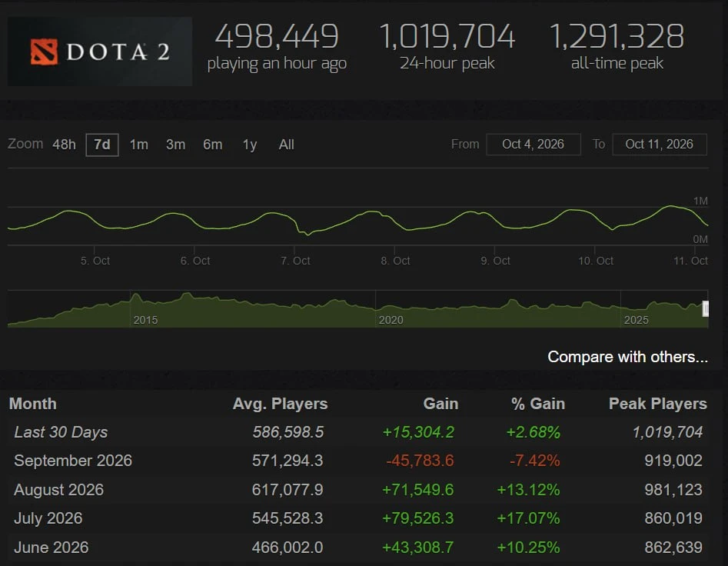Screen dimensions: 728x566
Task: Pick the 6m zoom range
Action: [x=213, y=145]
